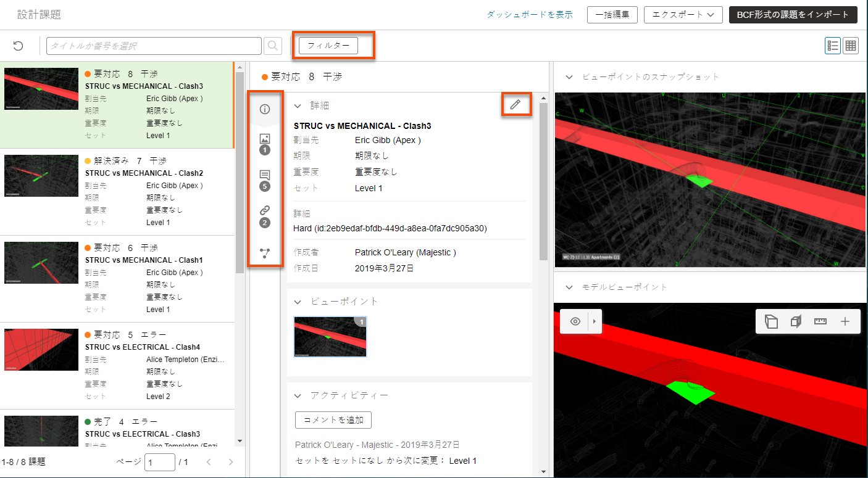Click 'Hard (id:2eb9edaf-bfdb-449d-a8ea-0fa7dc905a30)' text
The width and height of the screenshot is (868, 478).
390,228
